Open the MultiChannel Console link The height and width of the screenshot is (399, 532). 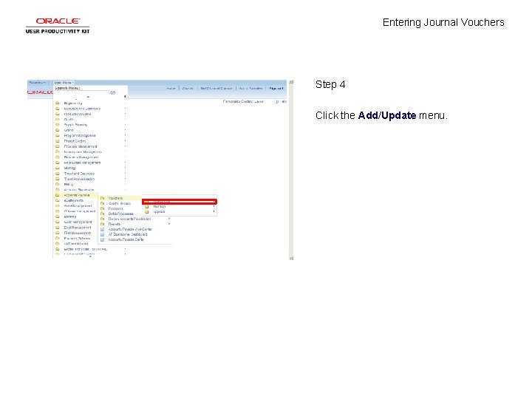216,89
